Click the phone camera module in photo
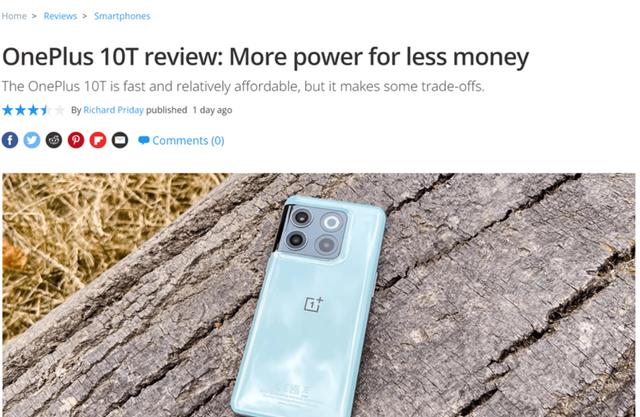 pyautogui.click(x=315, y=234)
